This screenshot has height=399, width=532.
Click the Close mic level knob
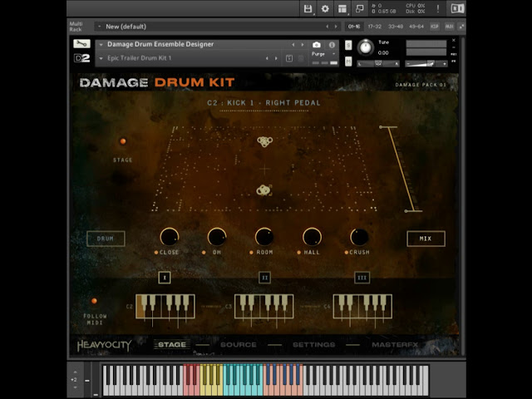[170, 236]
